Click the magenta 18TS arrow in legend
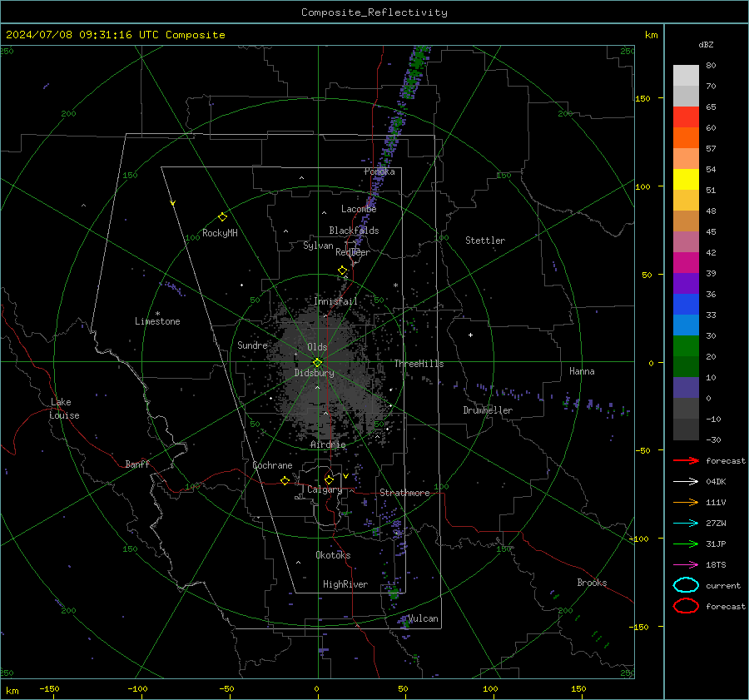 tap(686, 565)
